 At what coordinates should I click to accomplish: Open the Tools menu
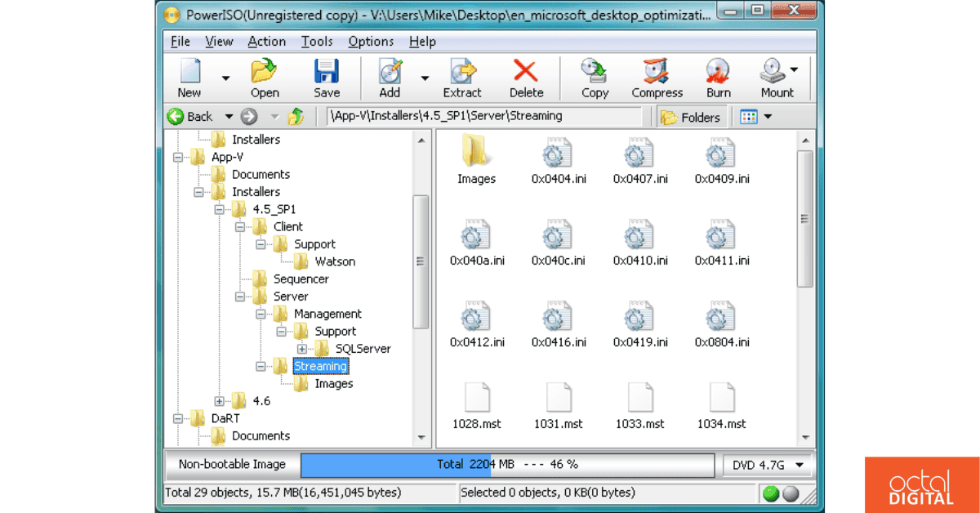click(317, 41)
